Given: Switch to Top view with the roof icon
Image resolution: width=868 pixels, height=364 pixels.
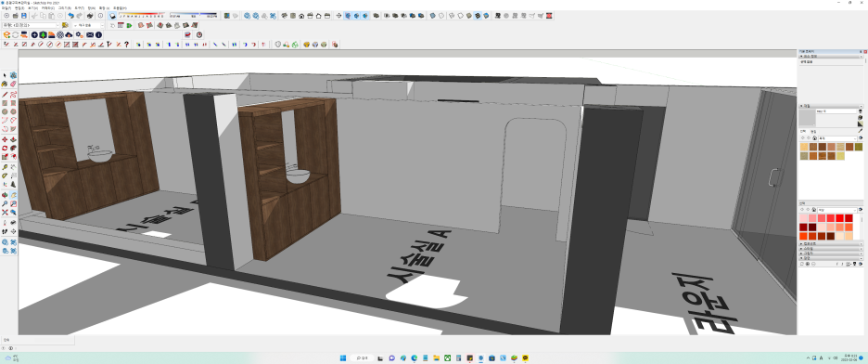Looking at the screenshot, I should point(293,16).
